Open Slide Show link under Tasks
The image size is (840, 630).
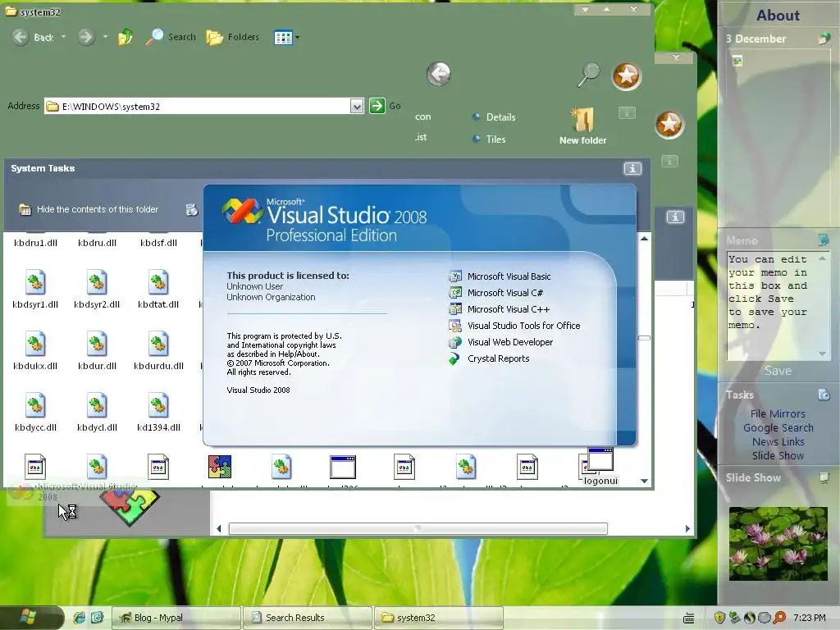point(778,455)
